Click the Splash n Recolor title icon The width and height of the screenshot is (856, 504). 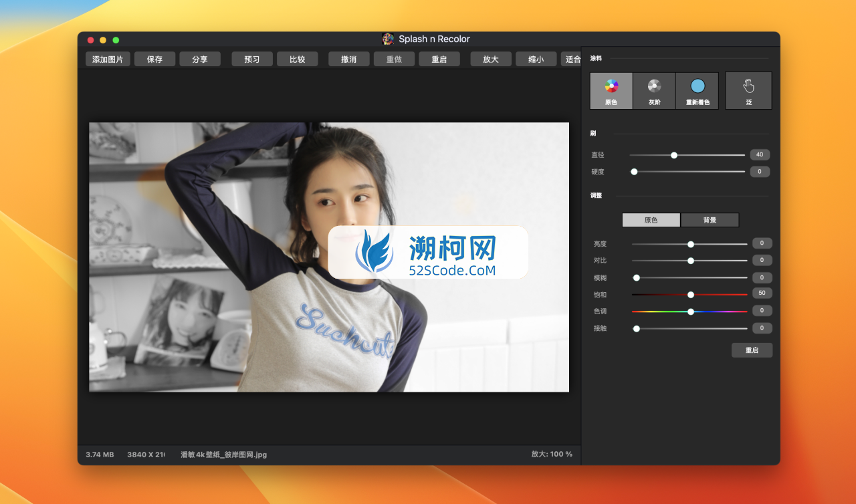tap(388, 39)
